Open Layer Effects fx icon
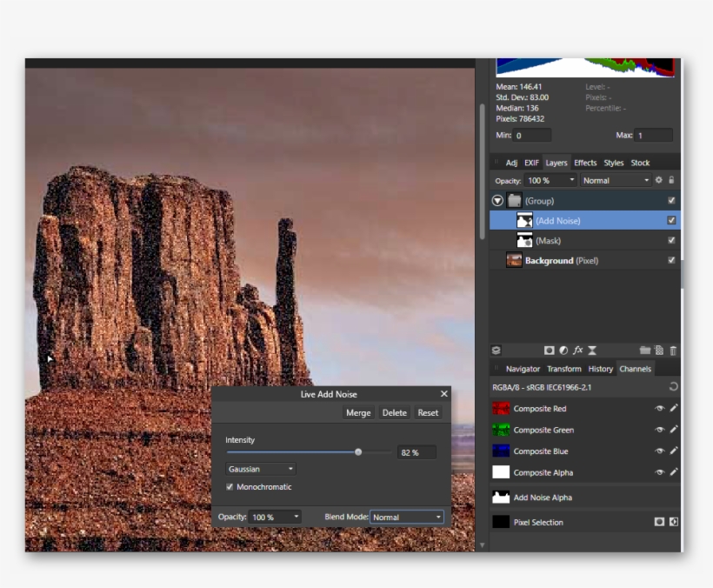The height and width of the screenshot is (588, 713). pos(577,351)
